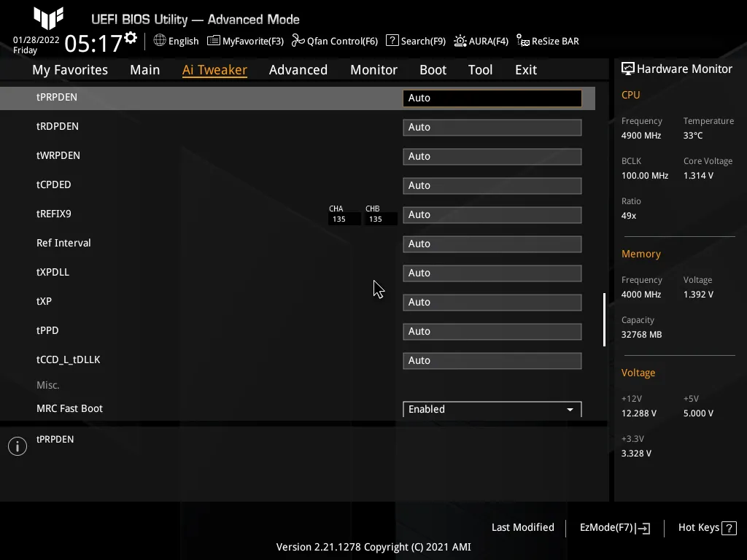The image size is (747, 560).
Task: Click the 1.314 V core voltage value
Action: [698, 176]
